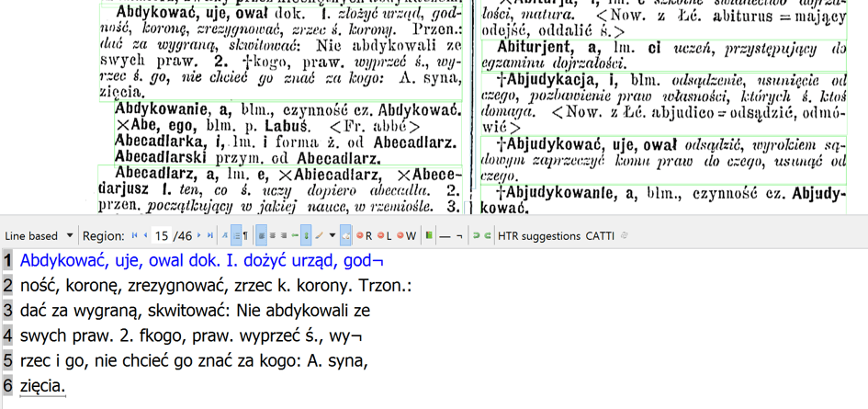The image size is (868, 409).
Task: Insert the negation sign character
Action: (x=459, y=236)
